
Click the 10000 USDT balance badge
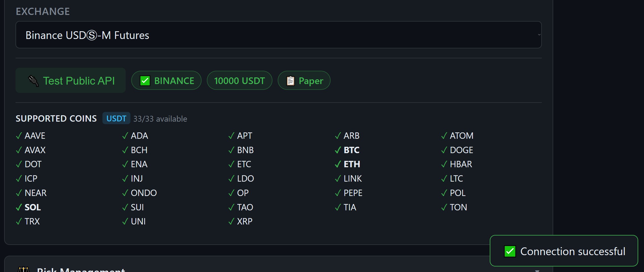click(x=239, y=80)
